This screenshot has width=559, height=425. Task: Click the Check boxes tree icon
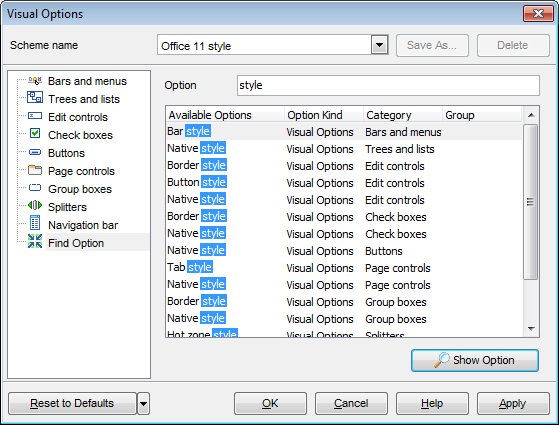(35, 134)
